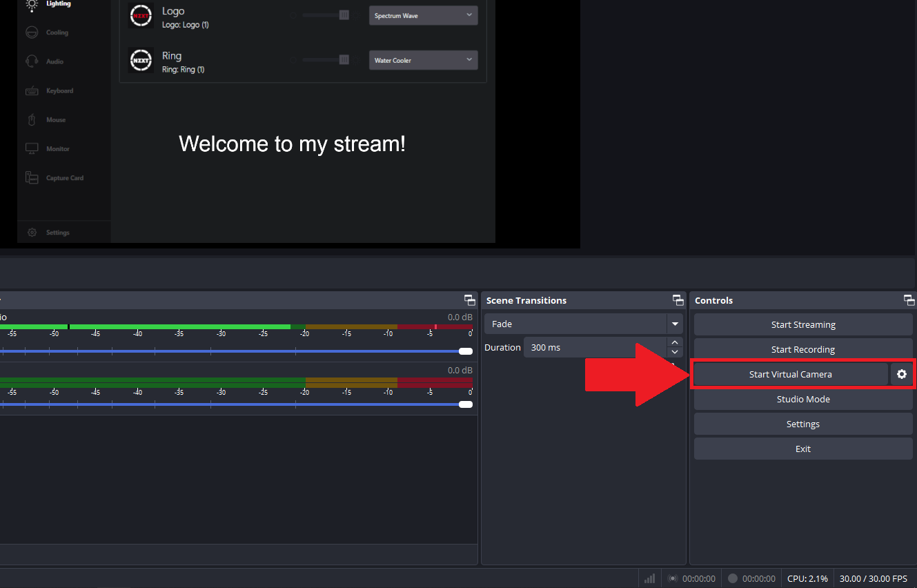This screenshot has height=588, width=917.
Task: Open the Water Cooler dropdown for Ring
Action: tap(424, 60)
